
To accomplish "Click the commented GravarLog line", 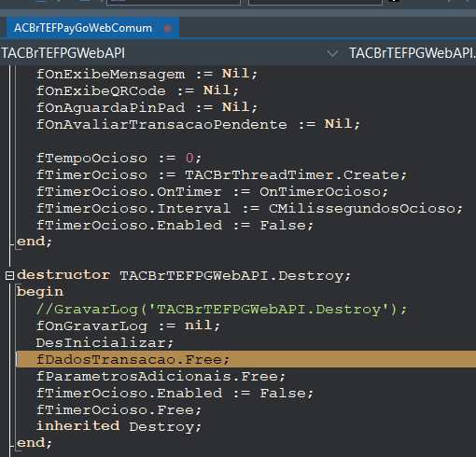I will 221,310.
